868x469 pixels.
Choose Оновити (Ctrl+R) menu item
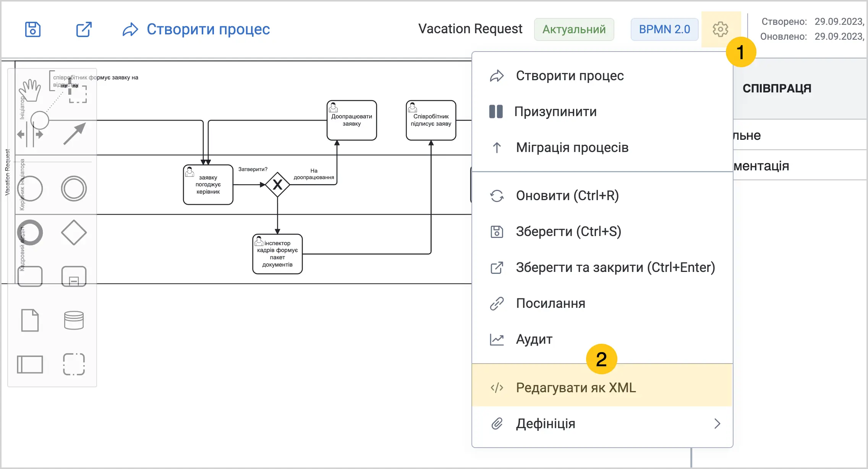[602, 196]
